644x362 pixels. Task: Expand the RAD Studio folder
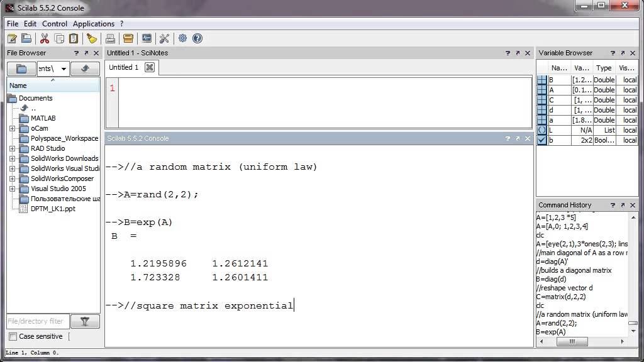13,148
